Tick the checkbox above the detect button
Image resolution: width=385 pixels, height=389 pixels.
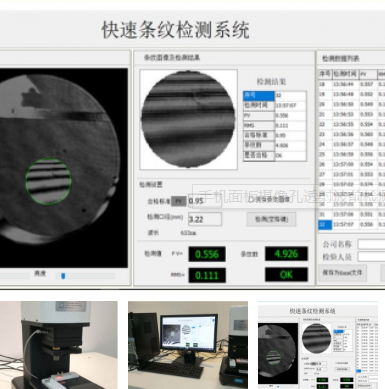click(x=251, y=199)
